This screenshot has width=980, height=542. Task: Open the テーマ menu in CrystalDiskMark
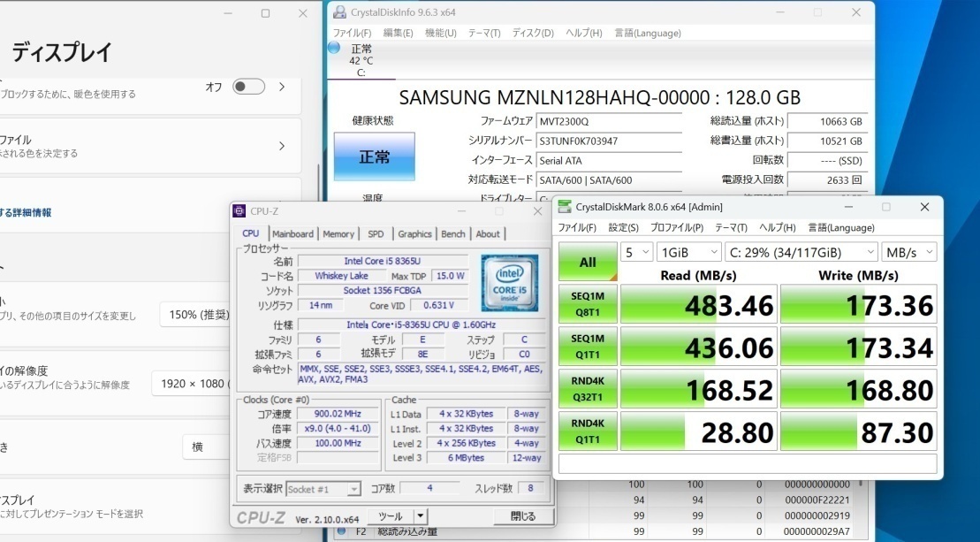[730, 227]
